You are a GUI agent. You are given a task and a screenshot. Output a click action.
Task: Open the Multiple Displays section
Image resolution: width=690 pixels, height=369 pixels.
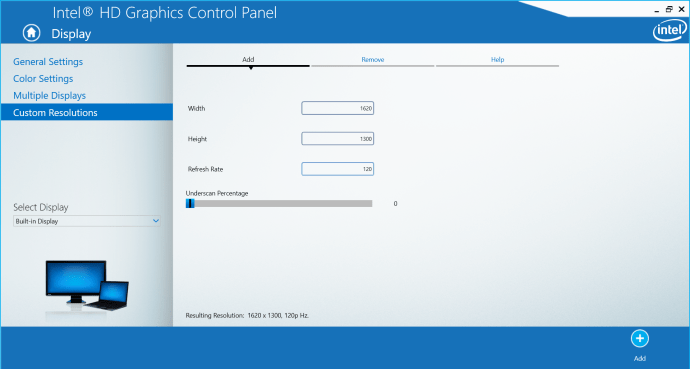click(x=49, y=95)
